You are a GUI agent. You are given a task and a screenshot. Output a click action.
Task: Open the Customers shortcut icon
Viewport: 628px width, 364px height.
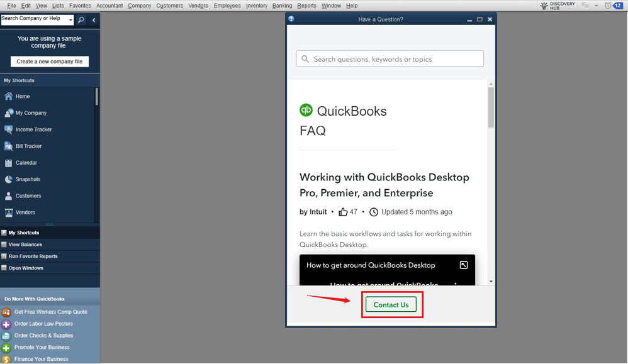tap(8, 196)
